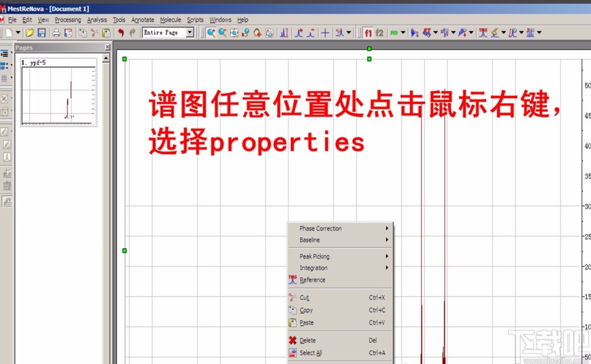Decrease spectrum intensity icon
The height and width of the screenshot is (364, 591).
click(311, 33)
